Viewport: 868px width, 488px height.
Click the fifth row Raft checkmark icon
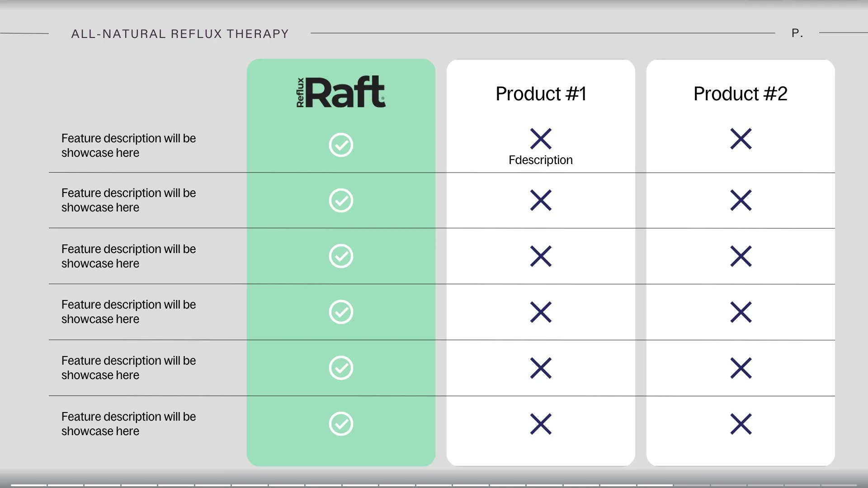(x=341, y=368)
